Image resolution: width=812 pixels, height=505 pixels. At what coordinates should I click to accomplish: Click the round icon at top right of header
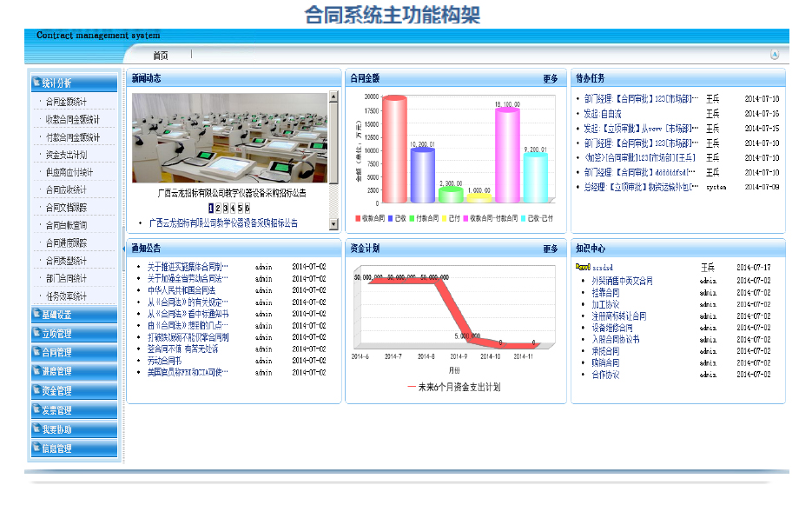775,55
